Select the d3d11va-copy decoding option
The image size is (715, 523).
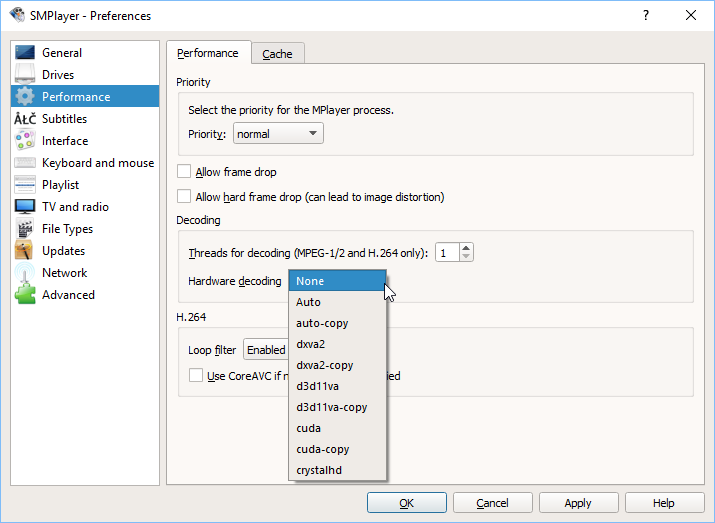click(x=332, y=407)
